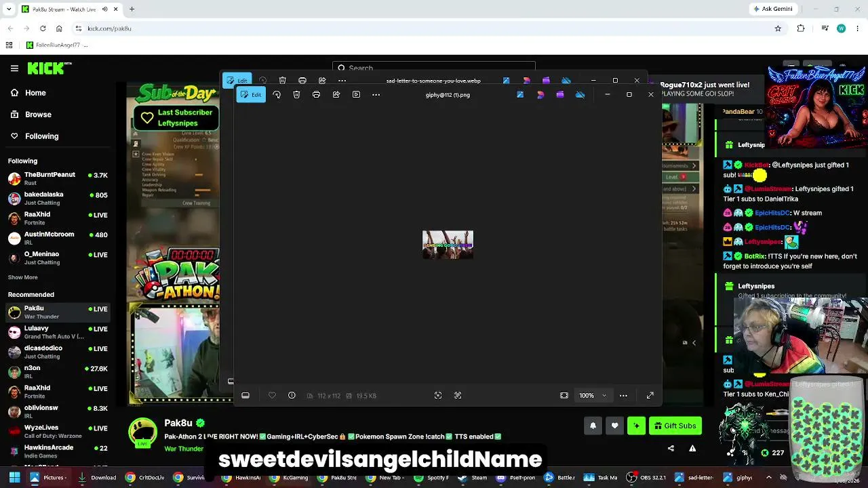Report the stream via warning icon
The image size is (868, 488).
tap(692, 448)
